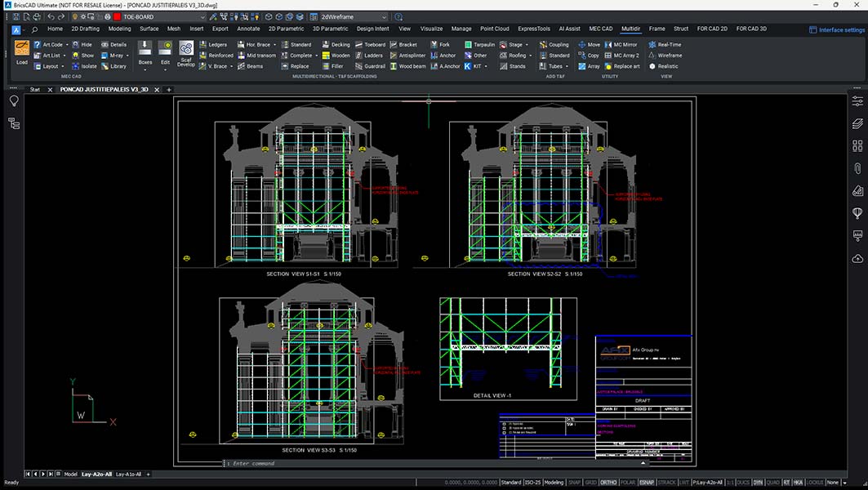Add a Coupling from the Add T&F panel
Image resolution: width=868 pixels, height=490 pixels.
(x=559, y=45)
